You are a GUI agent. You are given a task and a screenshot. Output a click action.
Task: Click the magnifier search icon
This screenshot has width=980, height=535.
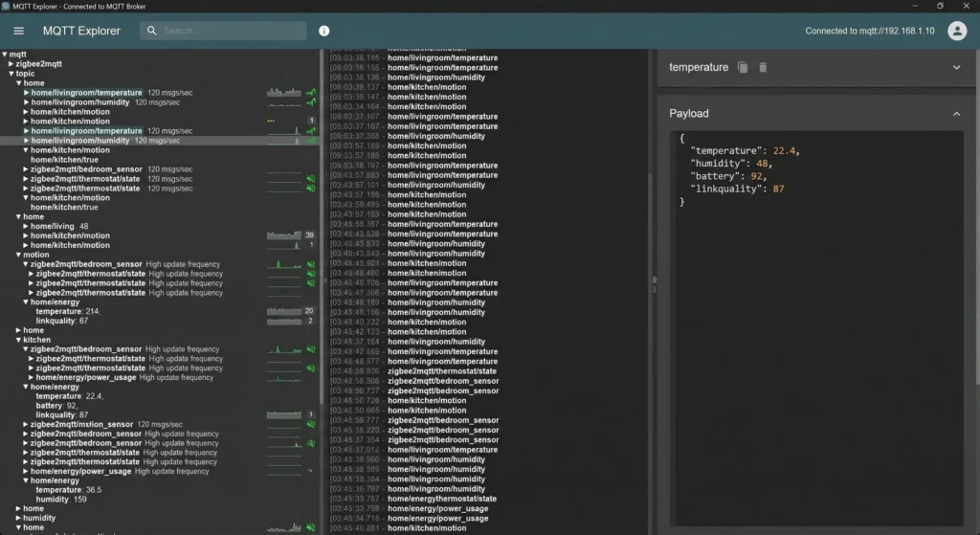click(x=152, y=30)
